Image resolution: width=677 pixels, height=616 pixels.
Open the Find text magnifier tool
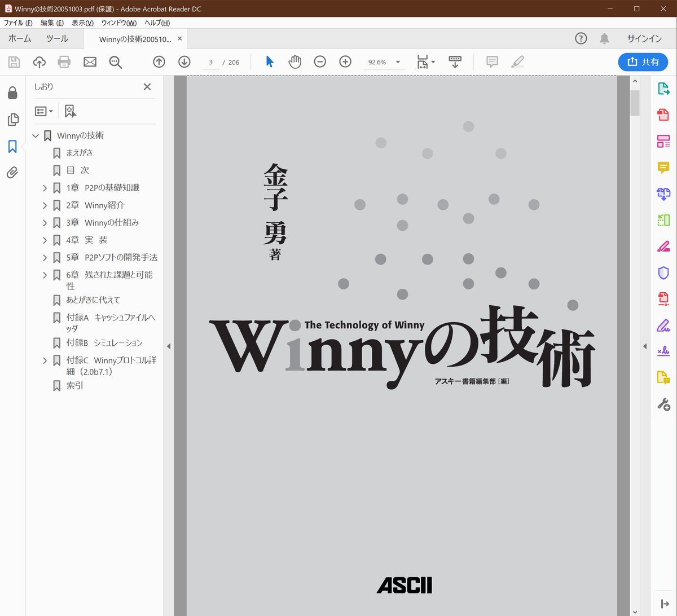[116, 62]
